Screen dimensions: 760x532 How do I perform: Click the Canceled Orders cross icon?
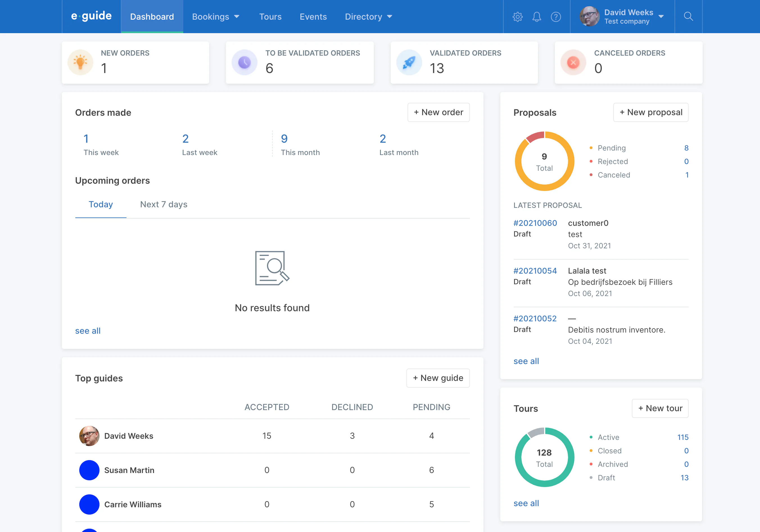click(573, 62)
